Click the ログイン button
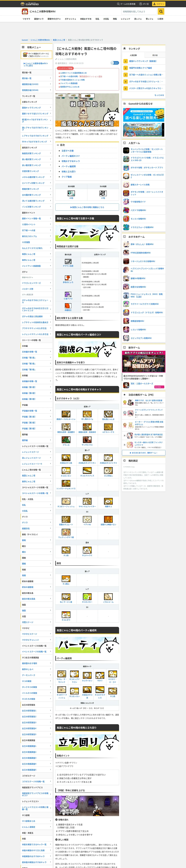Viewport: 186px width, 868px height. [x=159, y=4]
